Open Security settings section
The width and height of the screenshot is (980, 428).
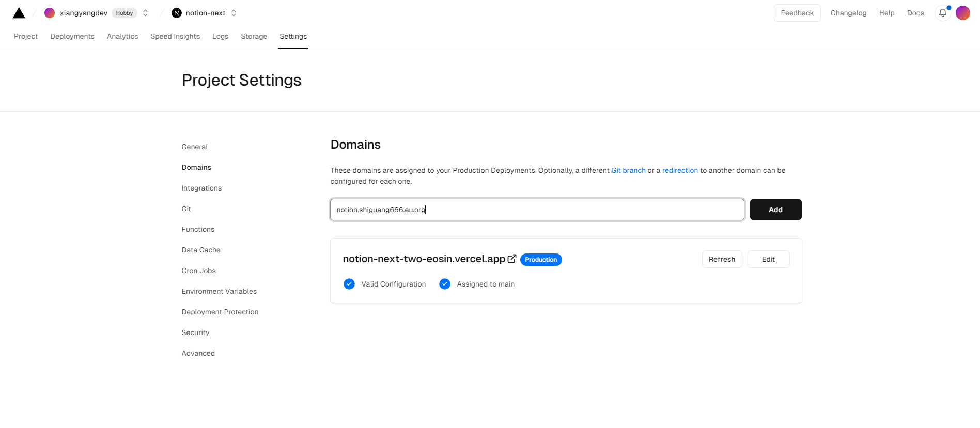click(195, 332)
